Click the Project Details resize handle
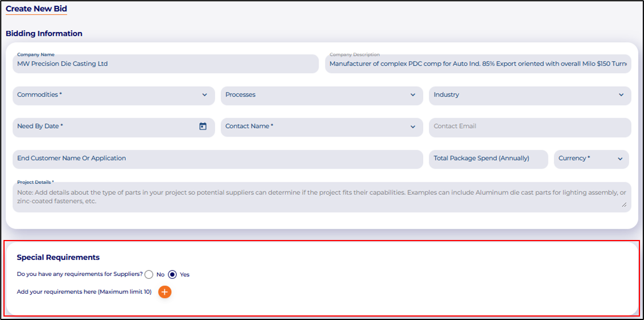The height and width of the screenshot is (320, 644). [623, 205]
